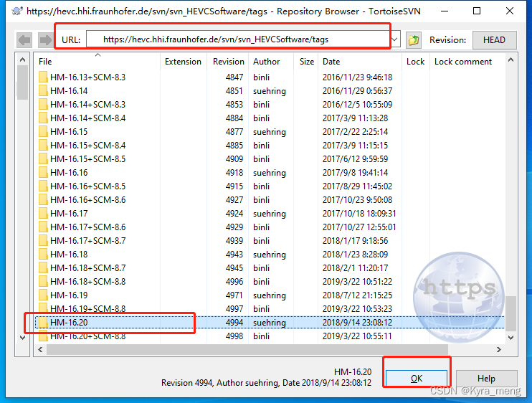Click the Lock column header

click(x=415, y=62)
